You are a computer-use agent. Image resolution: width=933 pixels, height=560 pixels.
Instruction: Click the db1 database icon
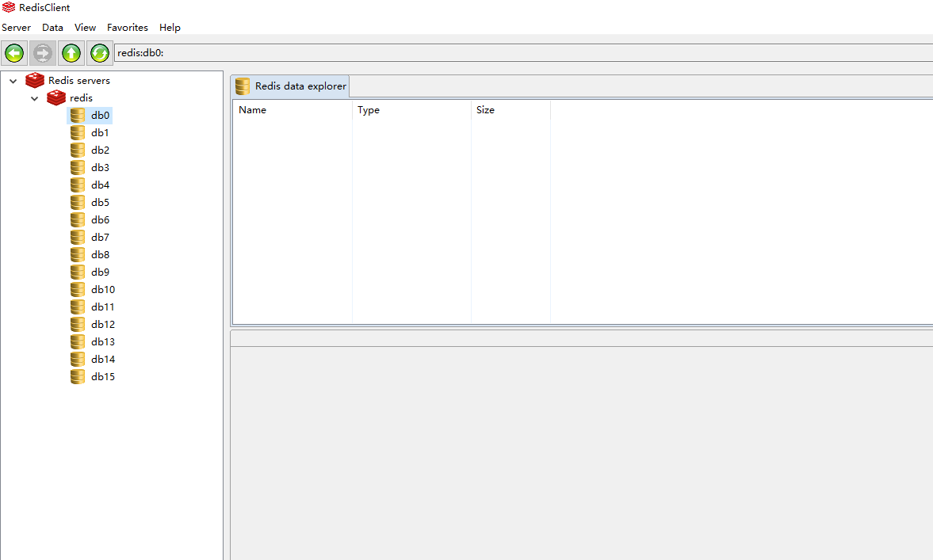(x=78, y=132)
